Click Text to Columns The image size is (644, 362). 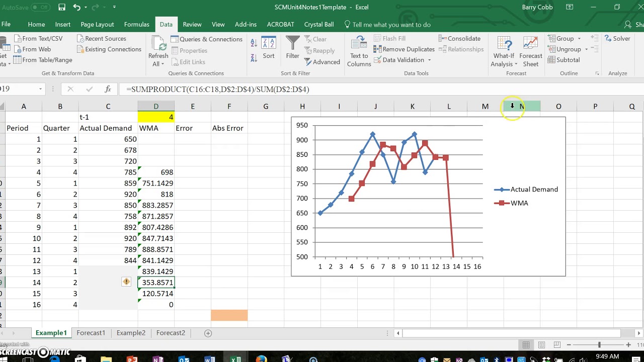(359, 51)
